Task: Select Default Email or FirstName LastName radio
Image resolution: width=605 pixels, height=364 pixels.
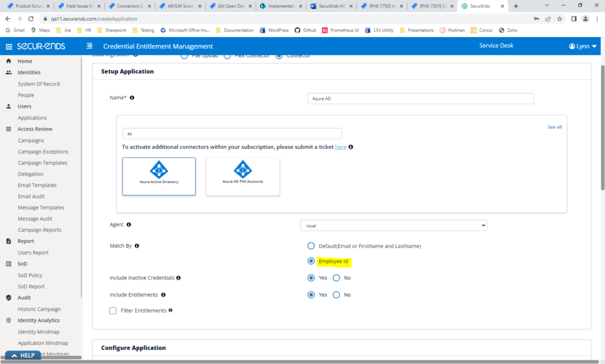Action: 311,246
